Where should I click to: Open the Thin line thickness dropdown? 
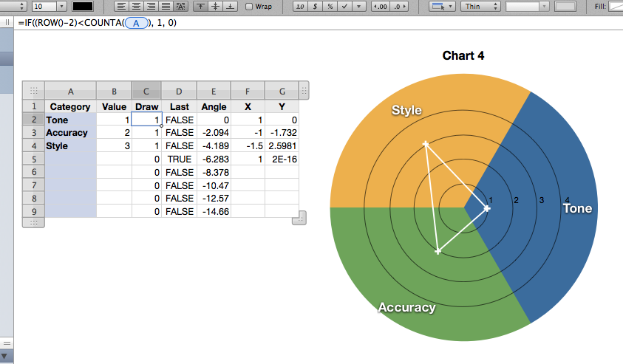tap(480, 6)
